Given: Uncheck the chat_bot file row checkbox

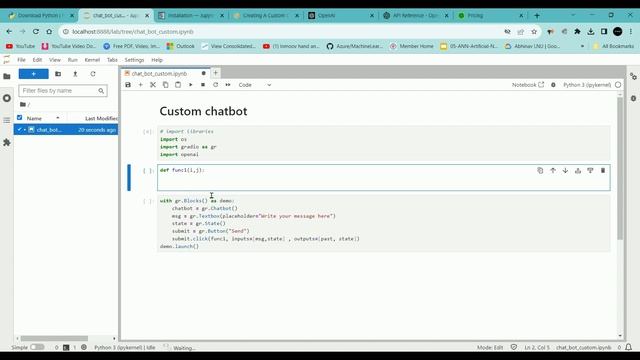Looking at the screenshot, I should click(x=19, y=129).
